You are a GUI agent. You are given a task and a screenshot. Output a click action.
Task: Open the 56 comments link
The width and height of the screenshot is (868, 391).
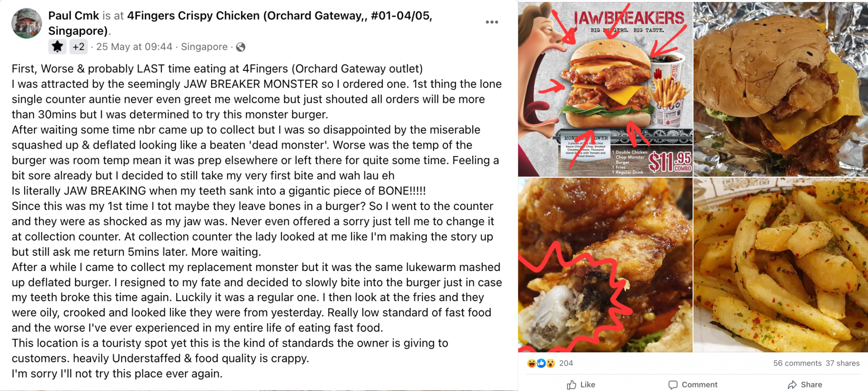pyautogui.click(x=797, y=363)
